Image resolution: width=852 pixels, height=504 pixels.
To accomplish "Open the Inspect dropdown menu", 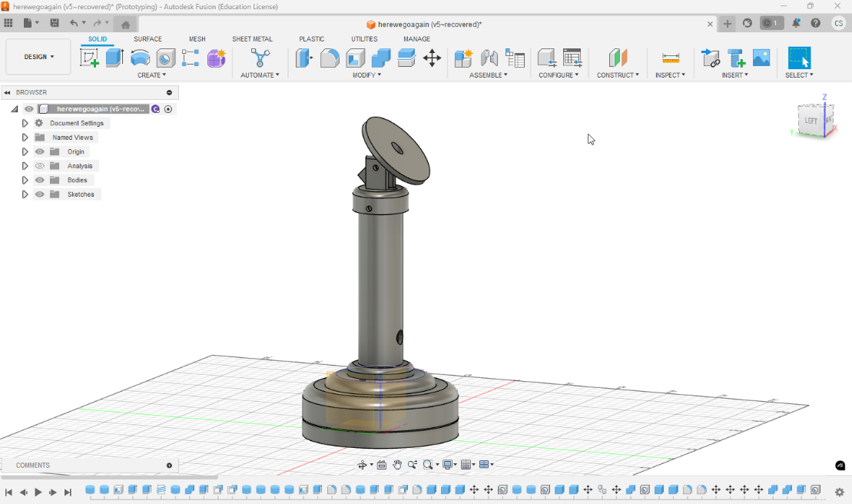I will pos(670,75).
